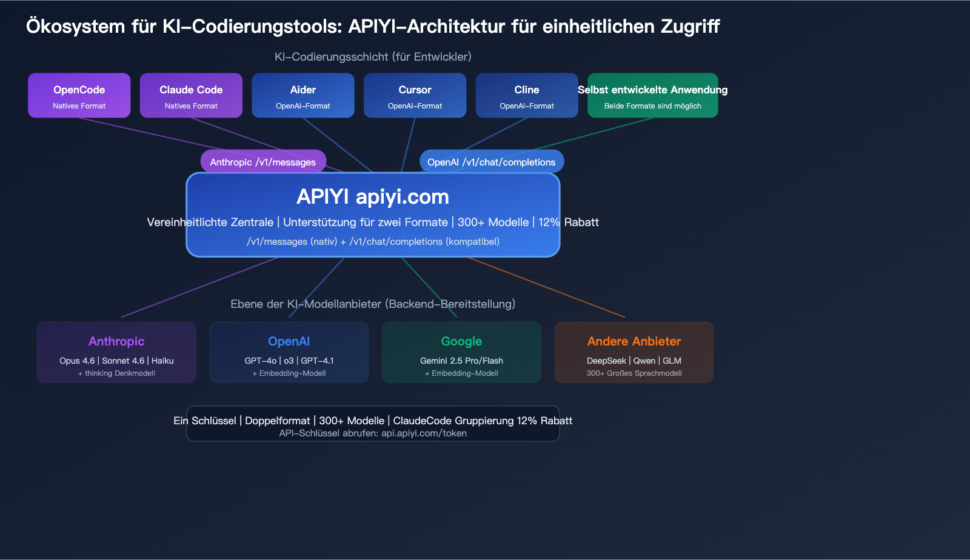The height and width of the screenshot is (560, 970).
Task: Select the Cline block
Action: click(x=526, y=95)
